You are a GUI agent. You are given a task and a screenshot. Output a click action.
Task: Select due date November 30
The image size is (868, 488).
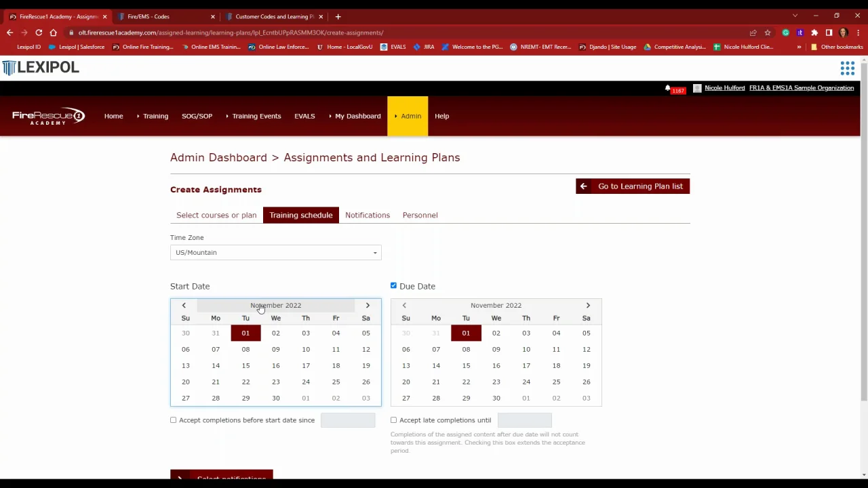pos(496,398)
